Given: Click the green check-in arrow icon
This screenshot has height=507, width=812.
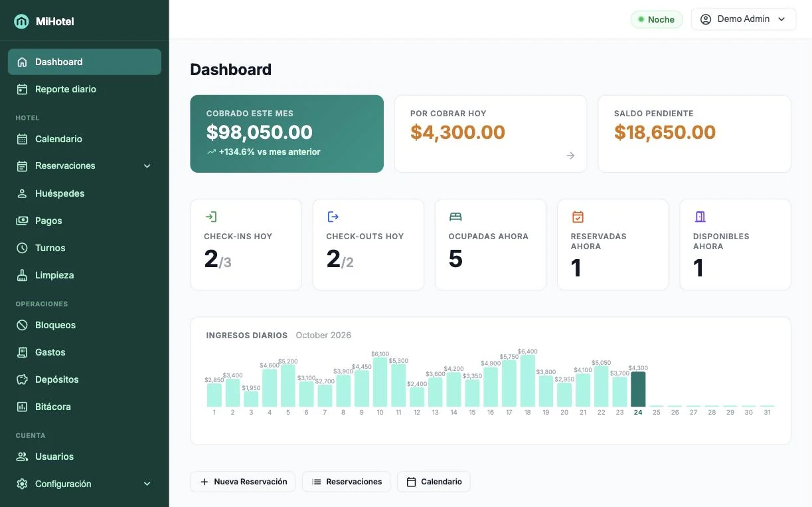Looking at the screenshot, I should tap(210, 217).
